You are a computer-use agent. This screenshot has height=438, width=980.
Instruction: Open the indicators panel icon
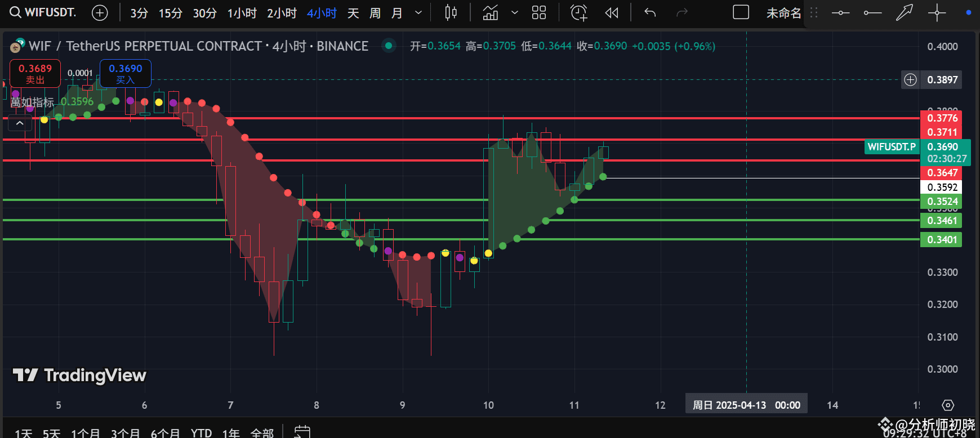coord(491,12)
